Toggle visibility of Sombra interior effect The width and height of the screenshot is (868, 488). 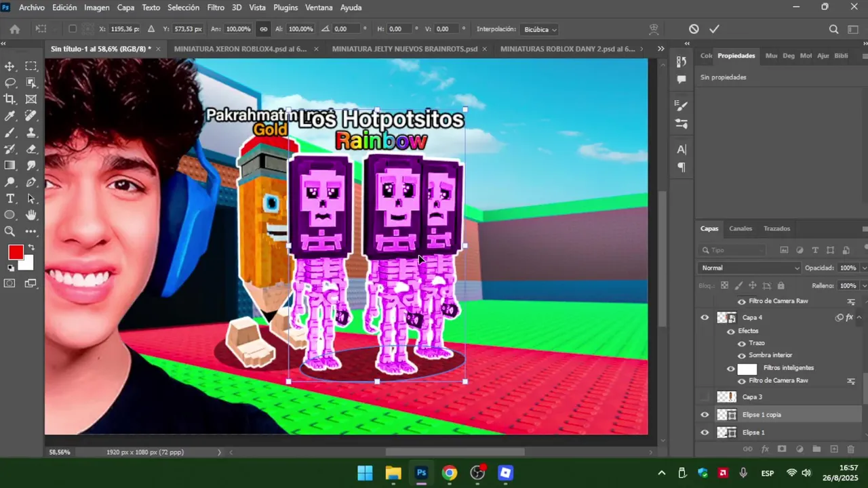coord(741,356)
